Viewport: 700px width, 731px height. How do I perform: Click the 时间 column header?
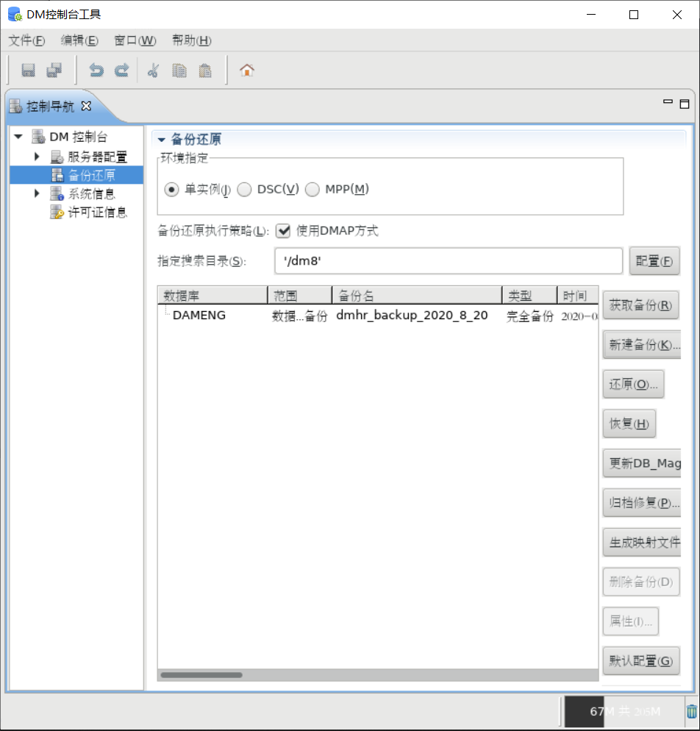(x=578, y=296)
